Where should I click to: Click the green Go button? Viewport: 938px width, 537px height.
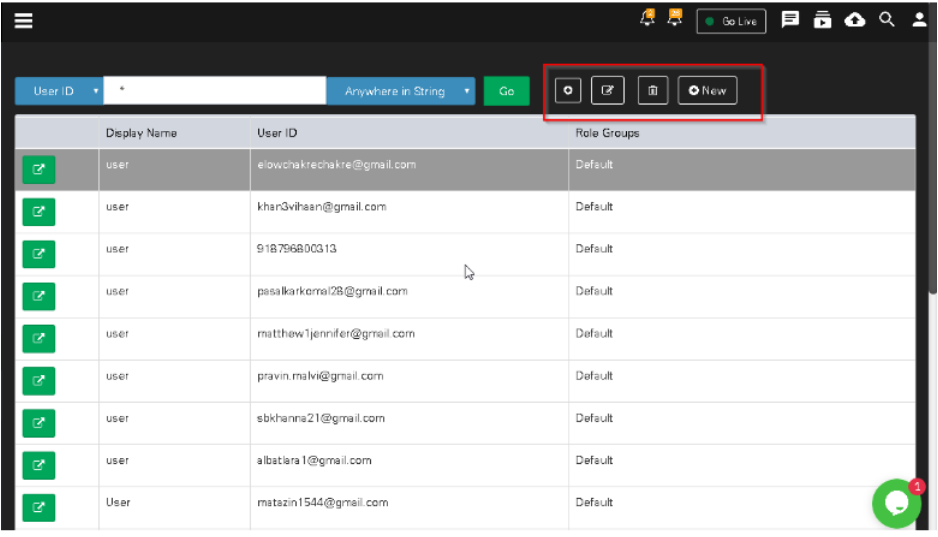506,91
